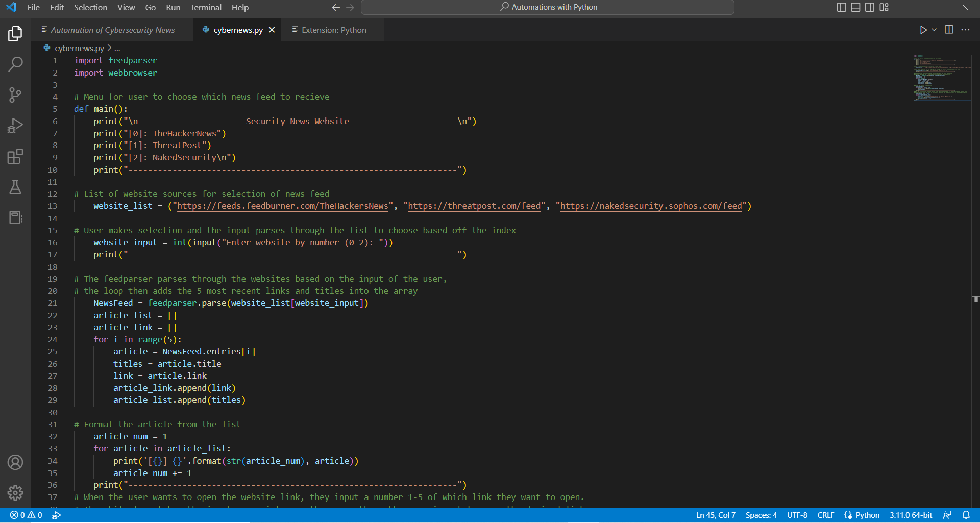
Task: Click on 'article_num += 1' line
Action: 153,473
